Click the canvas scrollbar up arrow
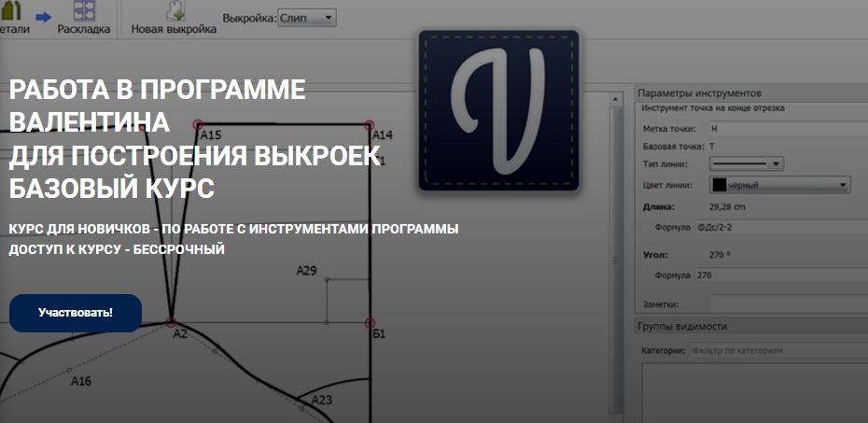 pos(616,99)
